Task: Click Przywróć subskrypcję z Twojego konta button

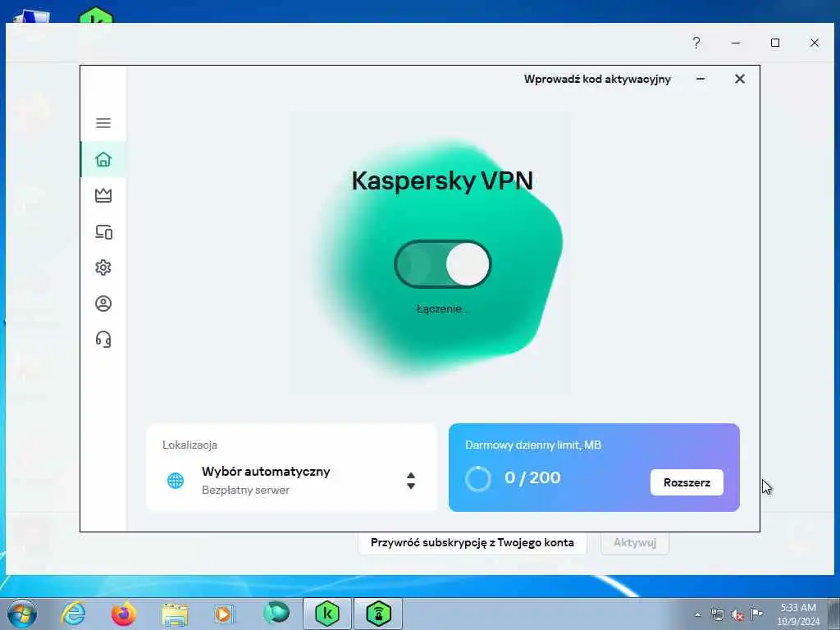Action: 472,543
